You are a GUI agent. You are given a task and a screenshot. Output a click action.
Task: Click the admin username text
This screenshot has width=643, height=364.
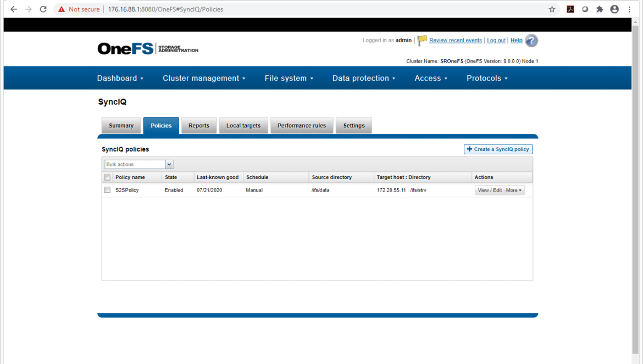click(403, 40)
